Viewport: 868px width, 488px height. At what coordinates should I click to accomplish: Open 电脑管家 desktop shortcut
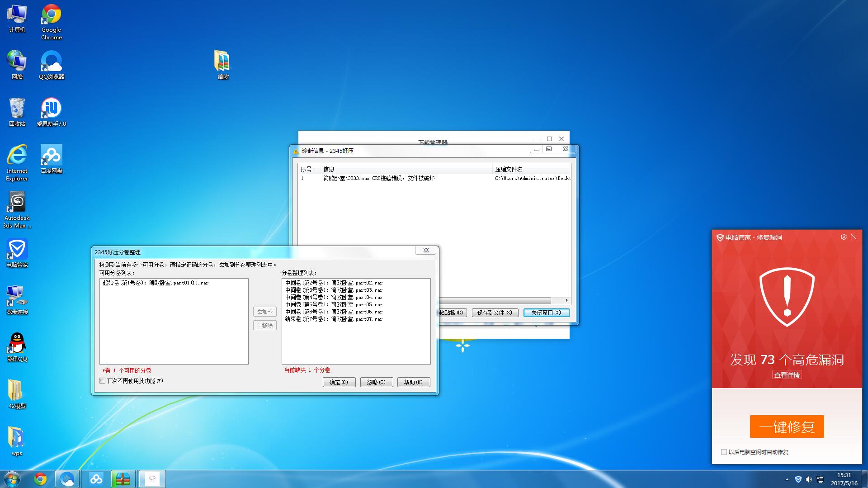pyautogui.click(x=17, y=253)
